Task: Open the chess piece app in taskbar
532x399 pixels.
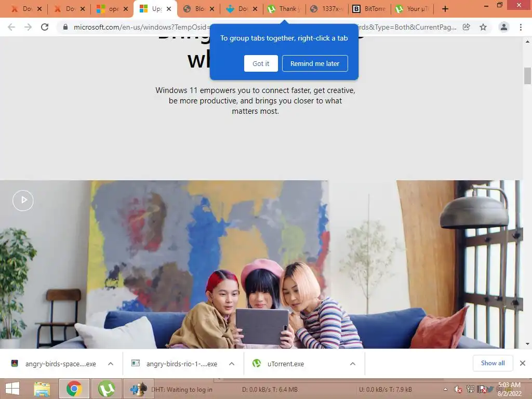Action: [138, 389]
